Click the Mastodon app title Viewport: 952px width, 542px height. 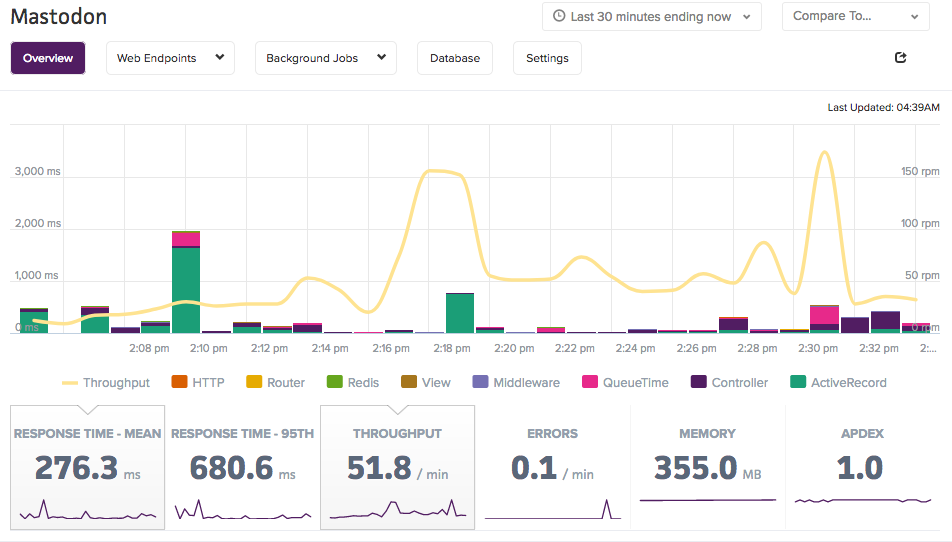[59, 16]
